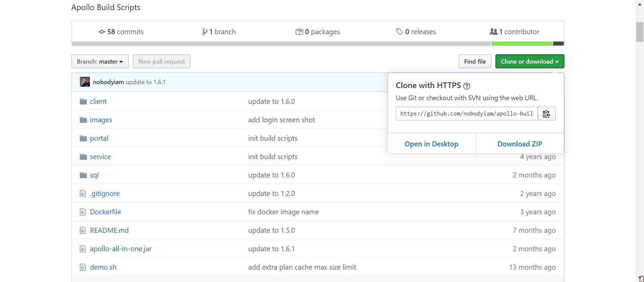Image resolution: width=644 pixels, height=282 pixels.
Task: Open the client folder
Action: click(98, 101)
